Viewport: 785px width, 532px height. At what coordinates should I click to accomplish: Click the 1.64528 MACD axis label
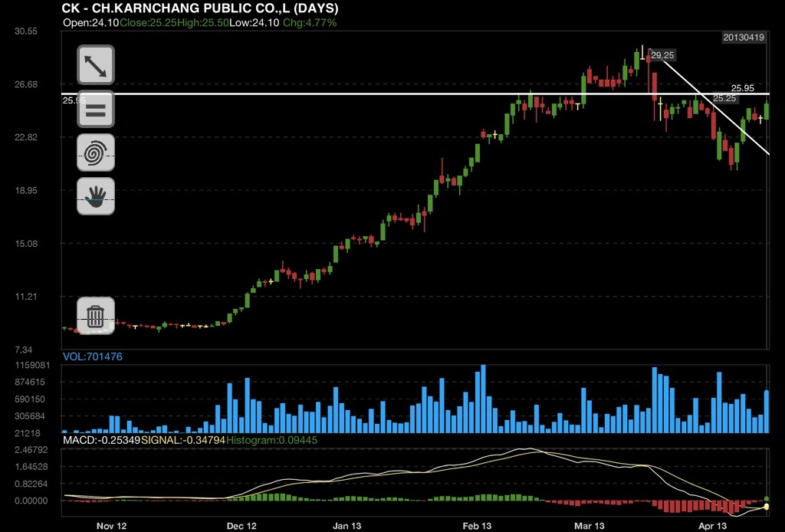click(x=31, y=466)
